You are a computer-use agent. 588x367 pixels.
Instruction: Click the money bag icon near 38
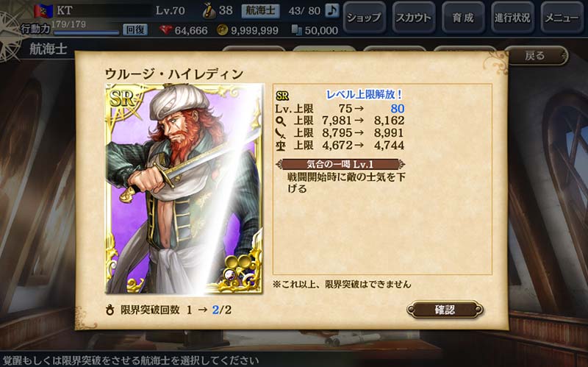209,10
